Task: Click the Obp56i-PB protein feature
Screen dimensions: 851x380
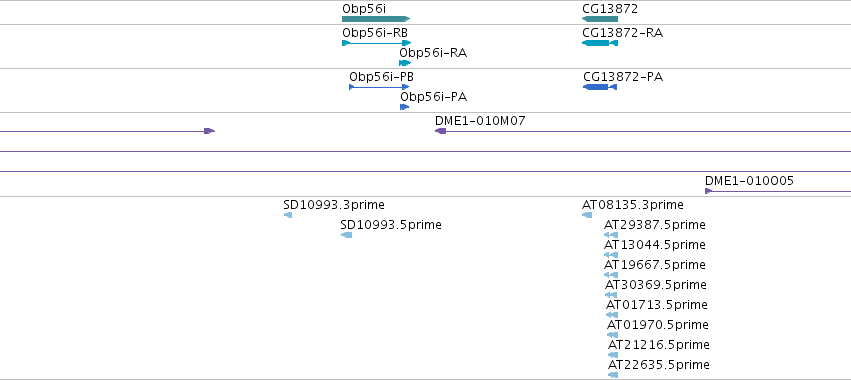Action: 379,87
